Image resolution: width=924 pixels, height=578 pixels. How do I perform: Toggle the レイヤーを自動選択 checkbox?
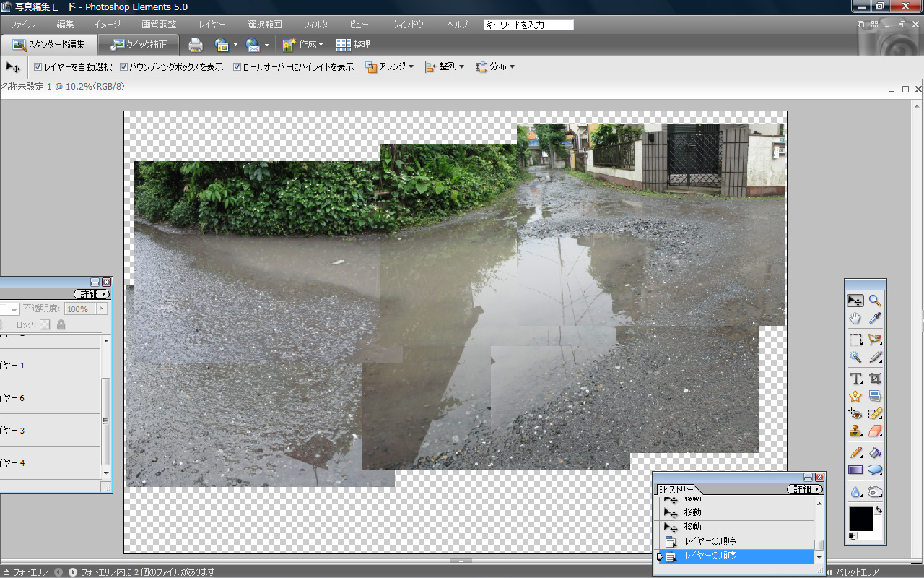tap(38, 67)
